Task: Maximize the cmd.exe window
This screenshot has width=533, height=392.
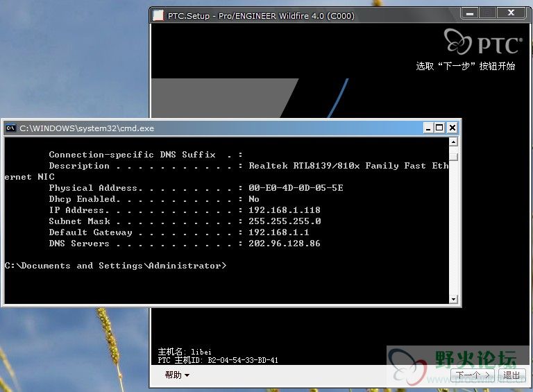Action: 439,128
